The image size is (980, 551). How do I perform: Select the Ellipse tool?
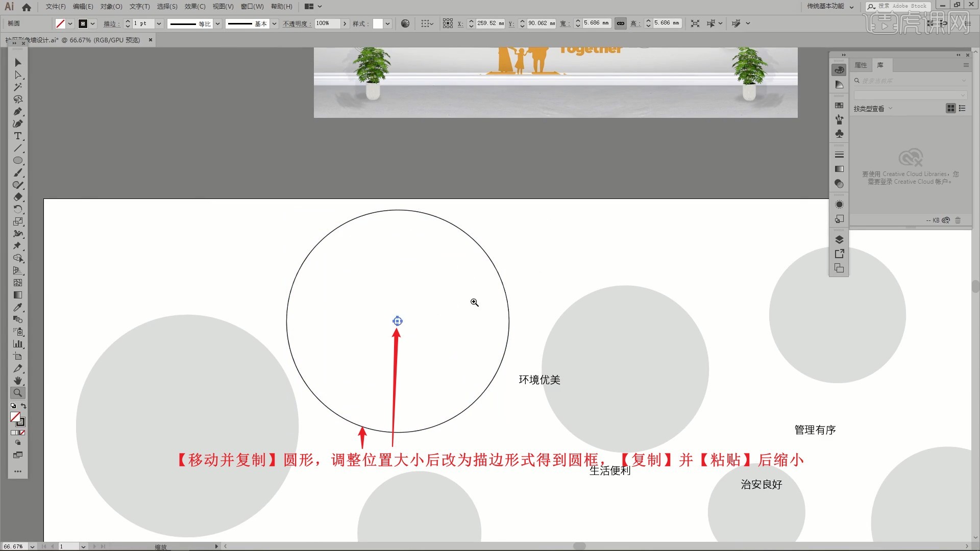pos(18,161)
